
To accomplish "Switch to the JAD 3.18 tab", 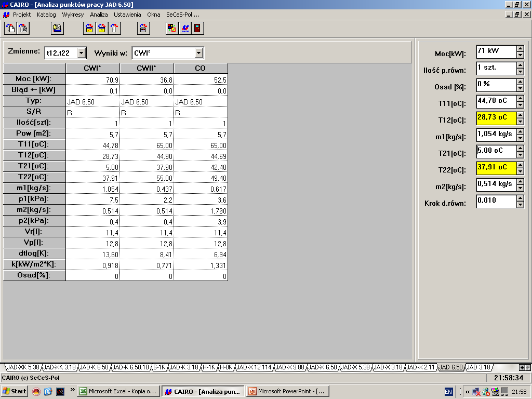I will pyautogui.click(x=478, y=367).
